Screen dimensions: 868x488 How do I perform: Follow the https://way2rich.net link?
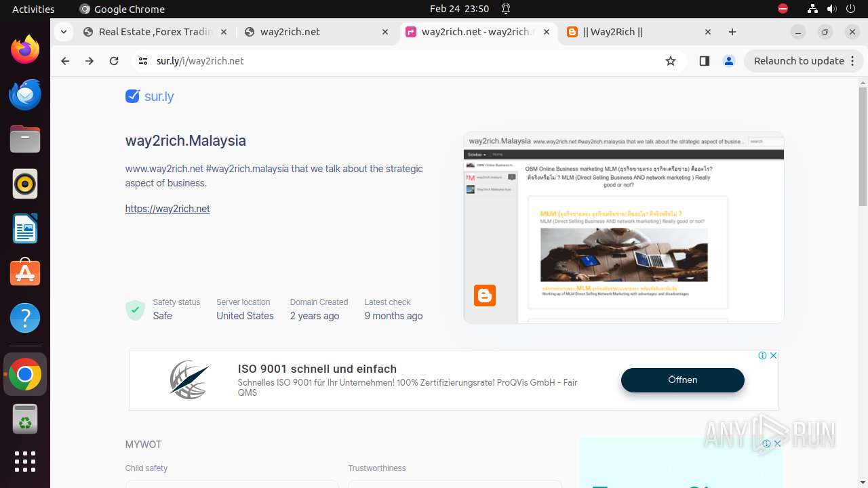click(x=167, y=209)
